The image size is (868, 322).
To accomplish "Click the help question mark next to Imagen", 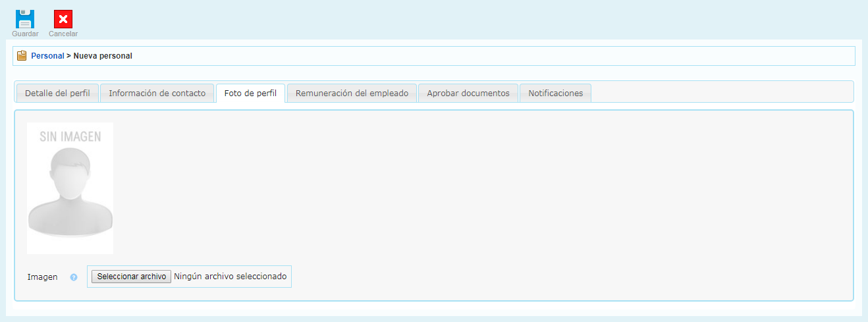I will [74, 277].
